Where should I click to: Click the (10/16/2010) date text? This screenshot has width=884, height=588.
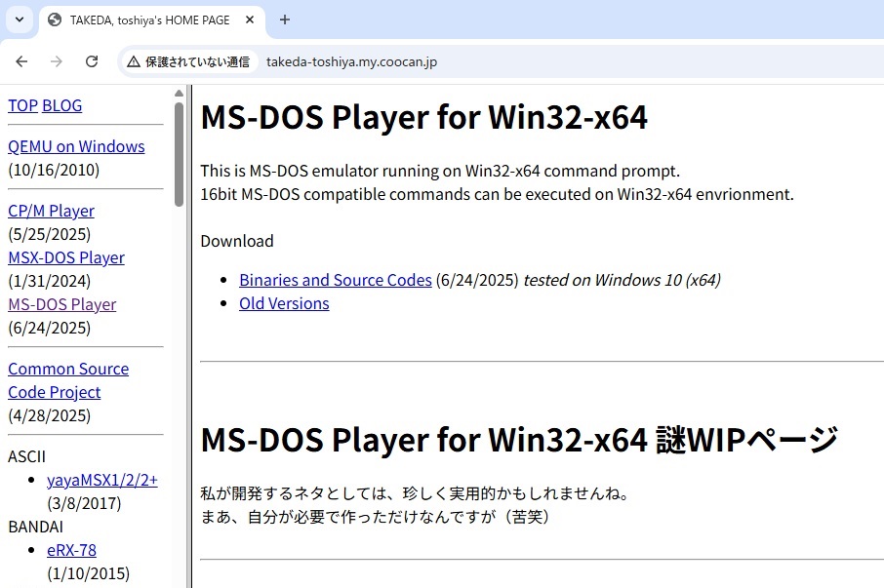coord(54,170)
